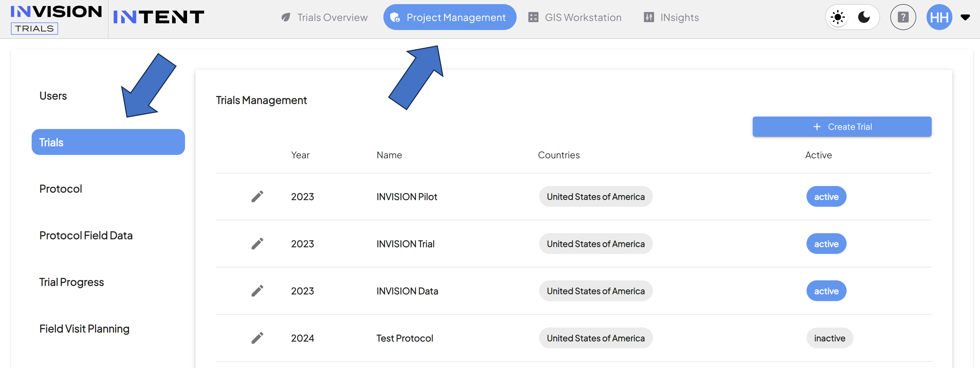Toggle inactive status of Test Protocol
Image resolution: width=980 pixels, height=368 pixels.
click(x=829, y=338)
